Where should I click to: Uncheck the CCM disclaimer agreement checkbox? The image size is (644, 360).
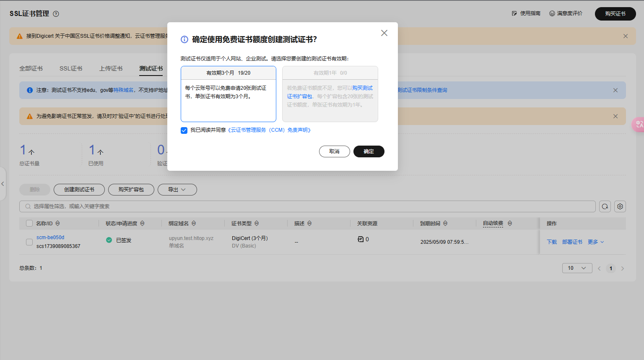tap(184, 130)
